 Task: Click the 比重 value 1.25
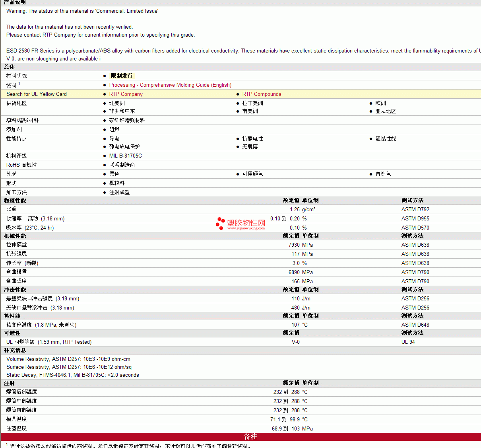[x=295, y=209]
